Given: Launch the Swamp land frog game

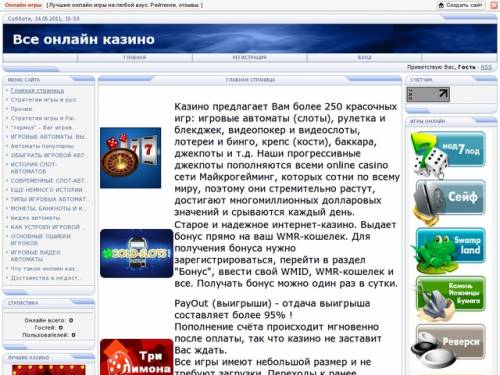Looking at the screenshot, I should click(449, 250).
